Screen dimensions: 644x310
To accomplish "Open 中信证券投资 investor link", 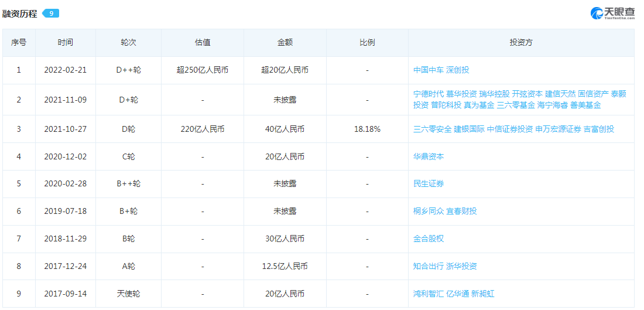I will [510, 129].
